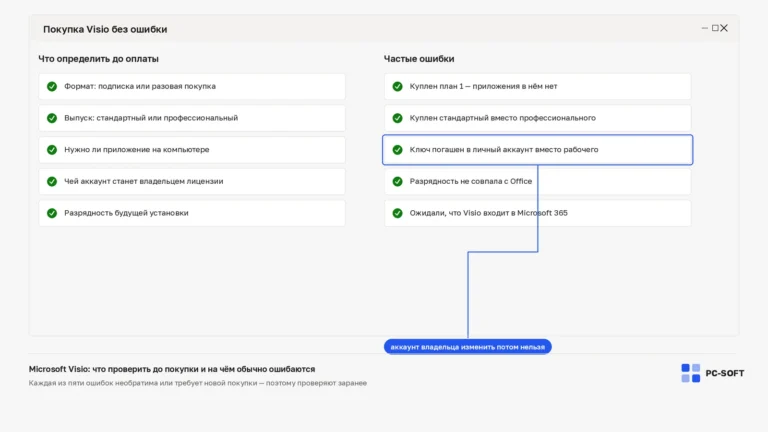Select the text 'Выпуск: стандартный или профессиональный'

coord(151,118)
